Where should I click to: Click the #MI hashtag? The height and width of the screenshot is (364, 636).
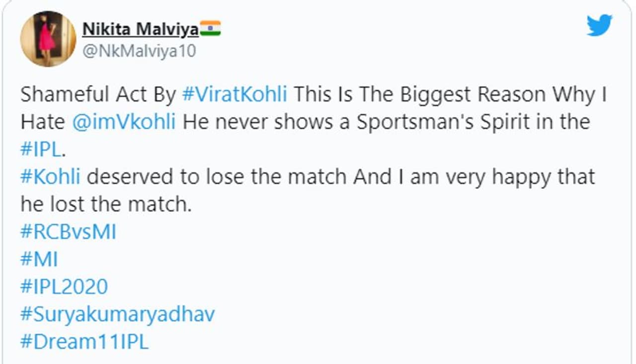(40, 259)
